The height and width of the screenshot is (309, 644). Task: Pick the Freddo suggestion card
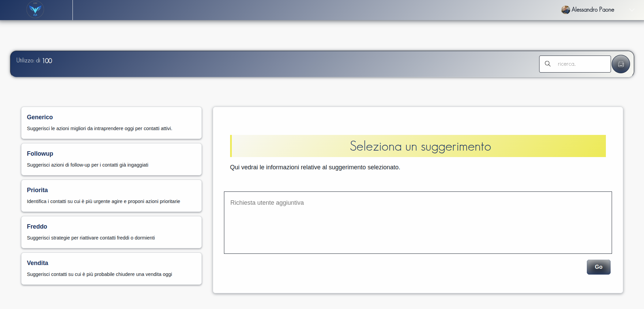pyautogui.click(x=111, y=232)
